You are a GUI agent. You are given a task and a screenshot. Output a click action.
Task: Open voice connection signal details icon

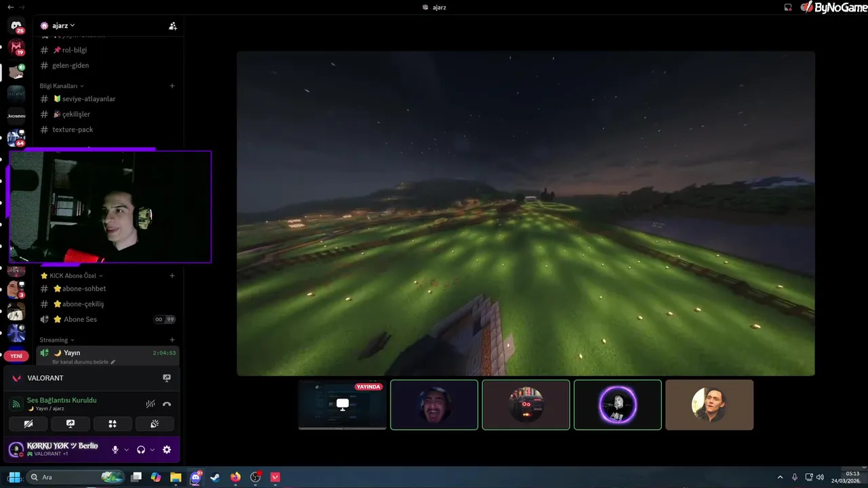click(16, 404)
